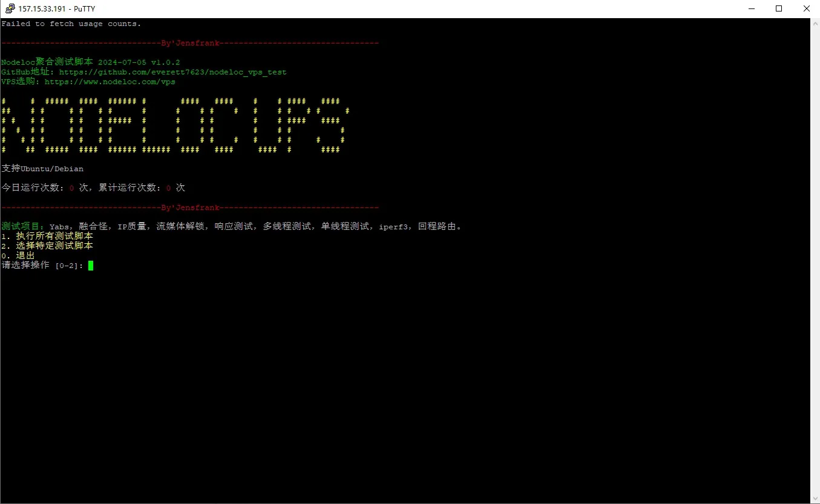Click the GitHub repository URL text
Viewport: 820px width, 504px height.
173,72
